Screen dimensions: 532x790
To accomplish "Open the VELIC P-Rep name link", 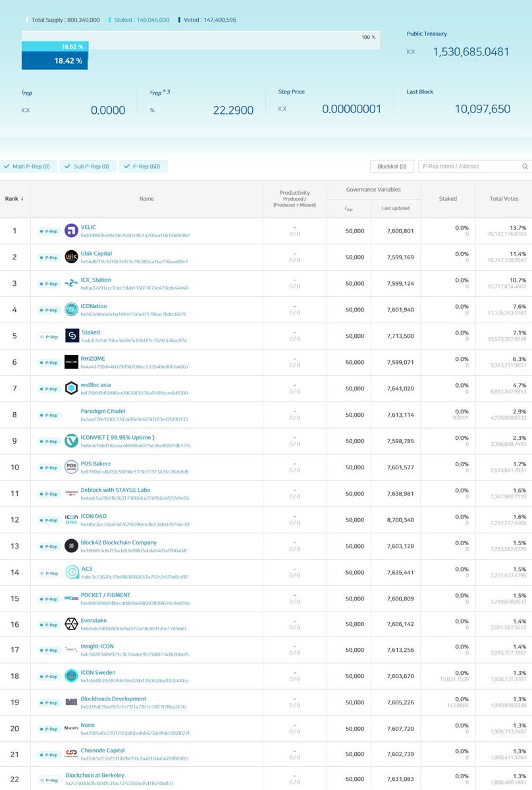I will [88, 227].
